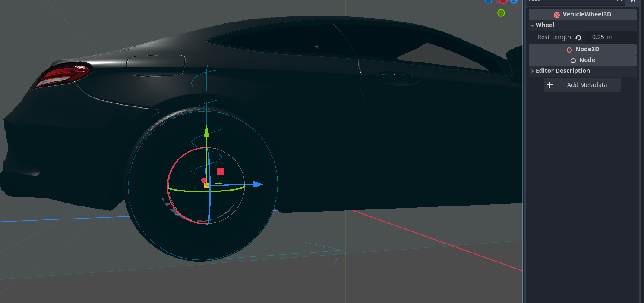Click the green rotation ring on the gizmo
The width and height of the screenshot is (644, 303).
pyautogui.click(x=186, y=190)
